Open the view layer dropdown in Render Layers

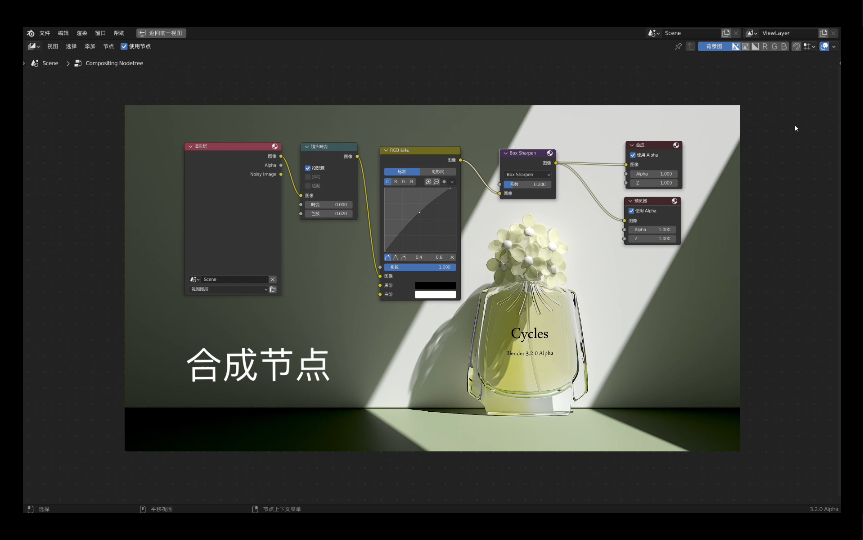228,289
